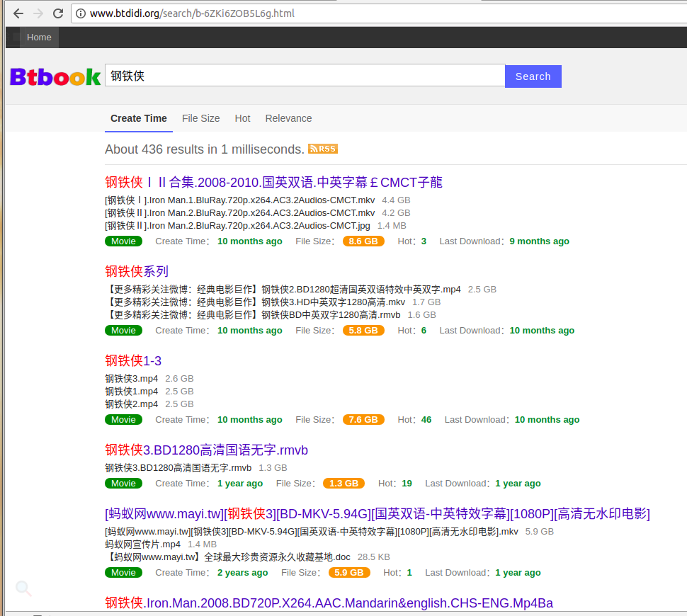Click Hot value 46 on 钢铁侠1-3 result

[426, 420]
